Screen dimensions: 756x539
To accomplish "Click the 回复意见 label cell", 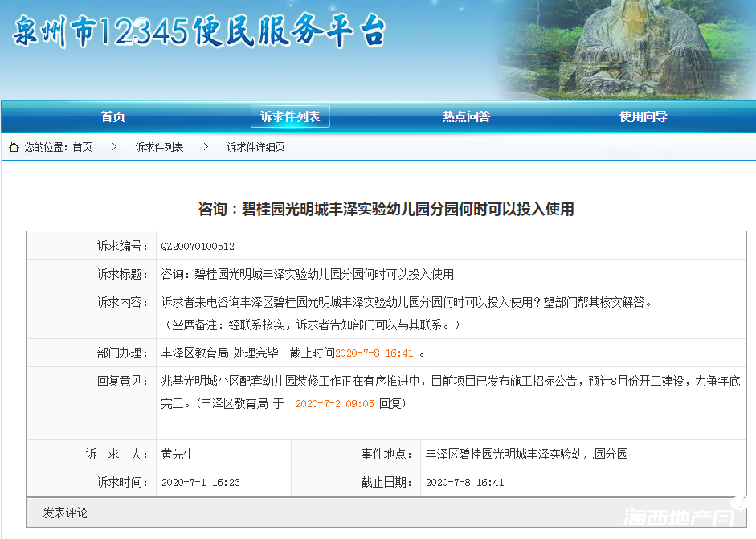I will [x=92, y=403].
